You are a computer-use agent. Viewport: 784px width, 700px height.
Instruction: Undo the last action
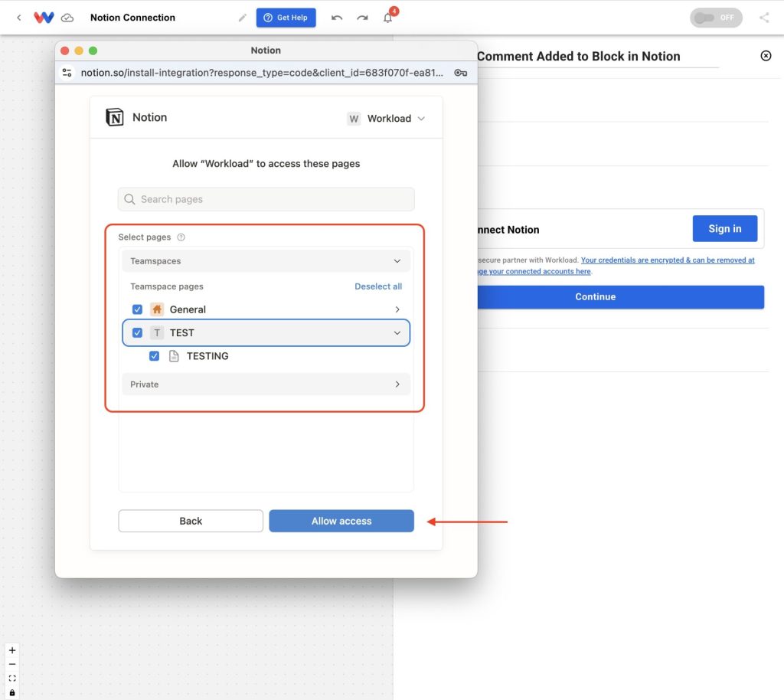(x=337, y=18)
